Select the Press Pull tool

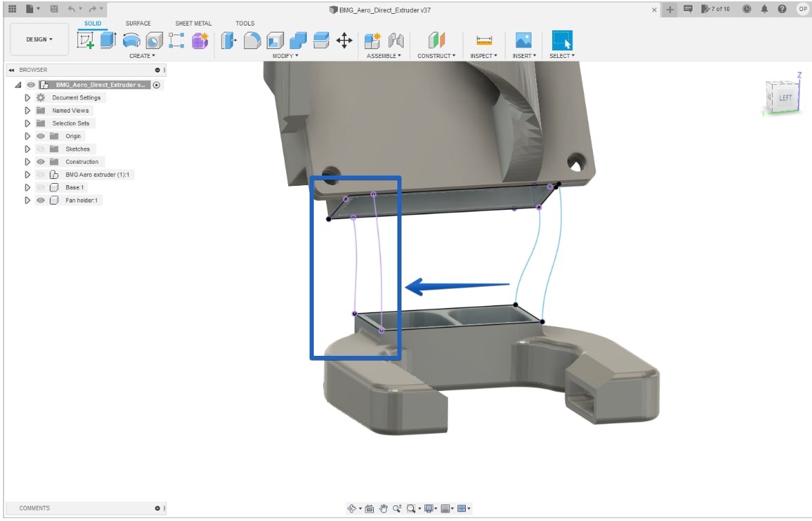pos(228,40)
